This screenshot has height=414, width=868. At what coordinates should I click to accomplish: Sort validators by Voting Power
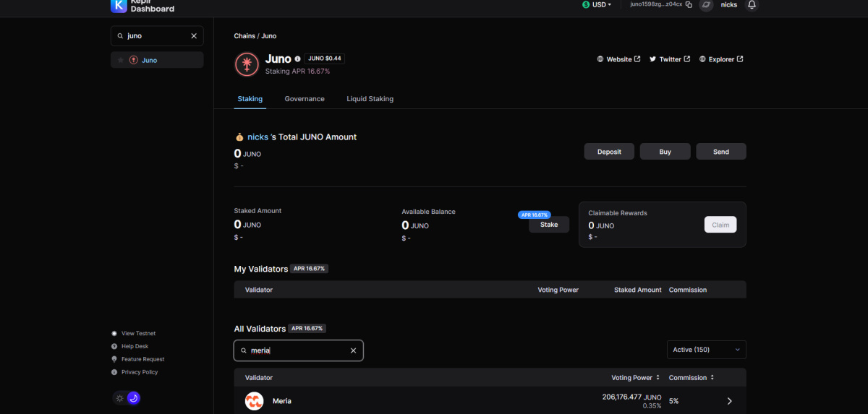(x=636, y=377)
